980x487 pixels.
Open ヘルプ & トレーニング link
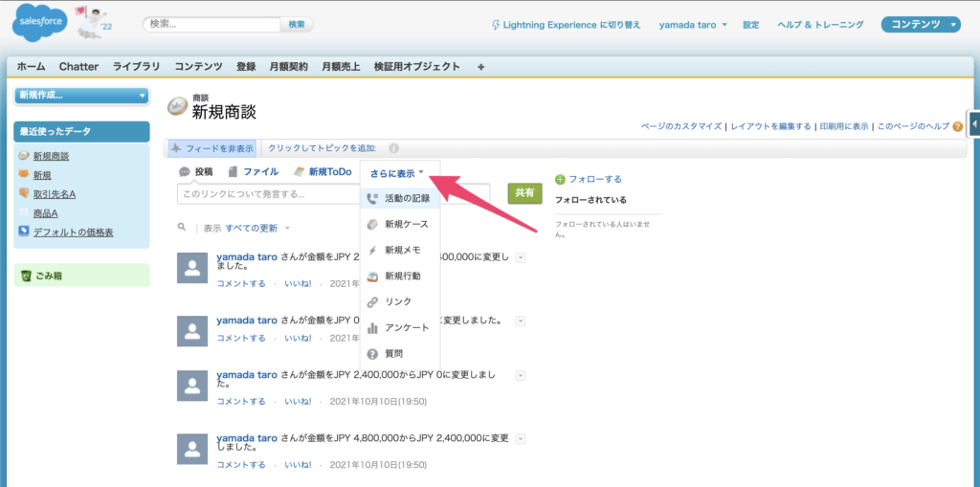click(820, 25)
